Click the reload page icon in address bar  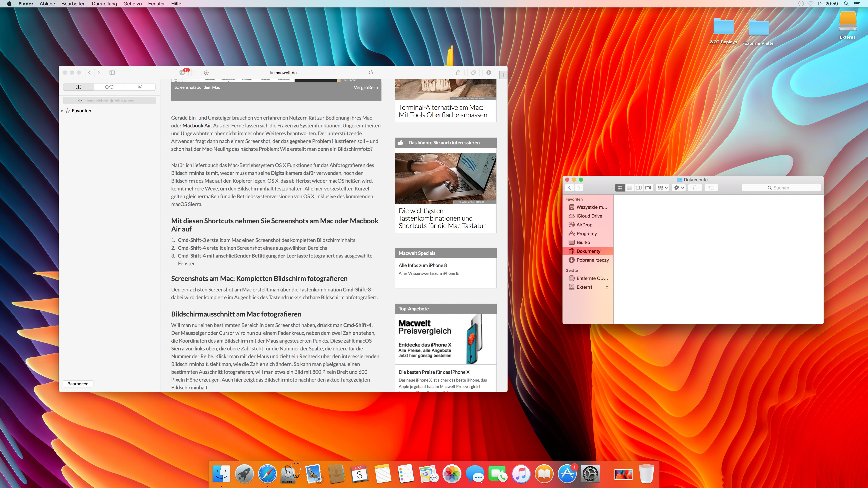371,72
